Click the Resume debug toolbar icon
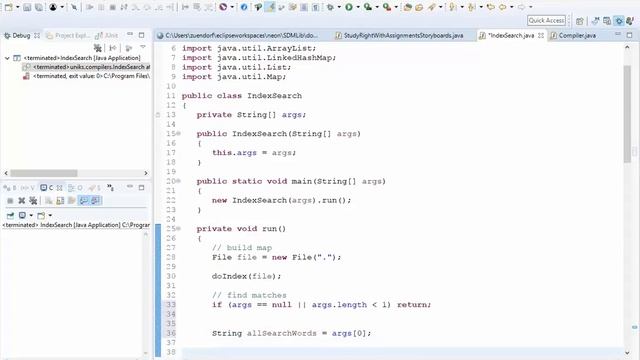640x360 pixels. click(90, 7)
